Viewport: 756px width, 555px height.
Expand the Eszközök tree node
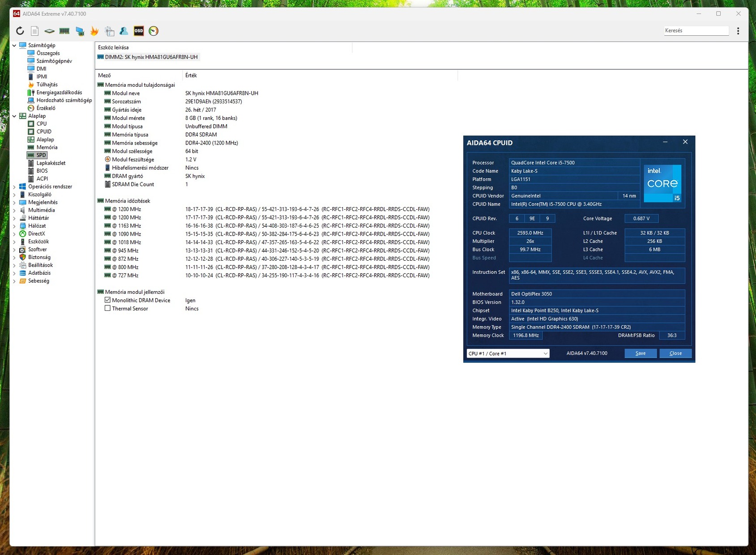14,241
